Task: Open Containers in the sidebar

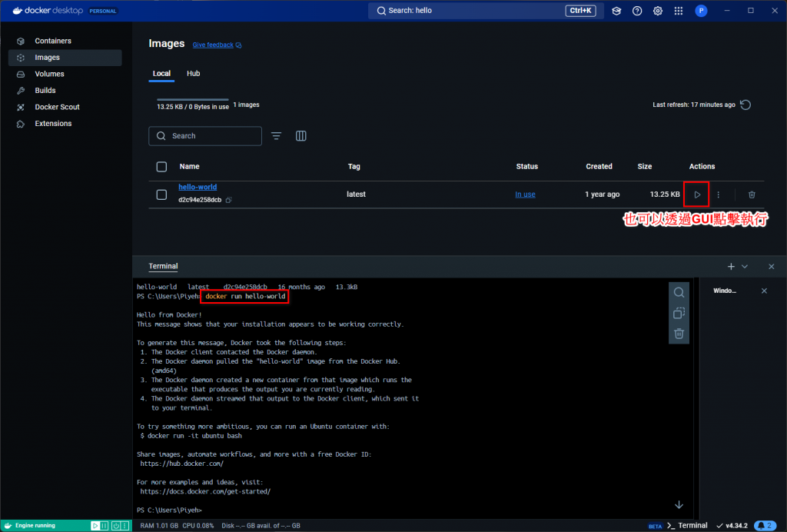Action: click(53, 41)
